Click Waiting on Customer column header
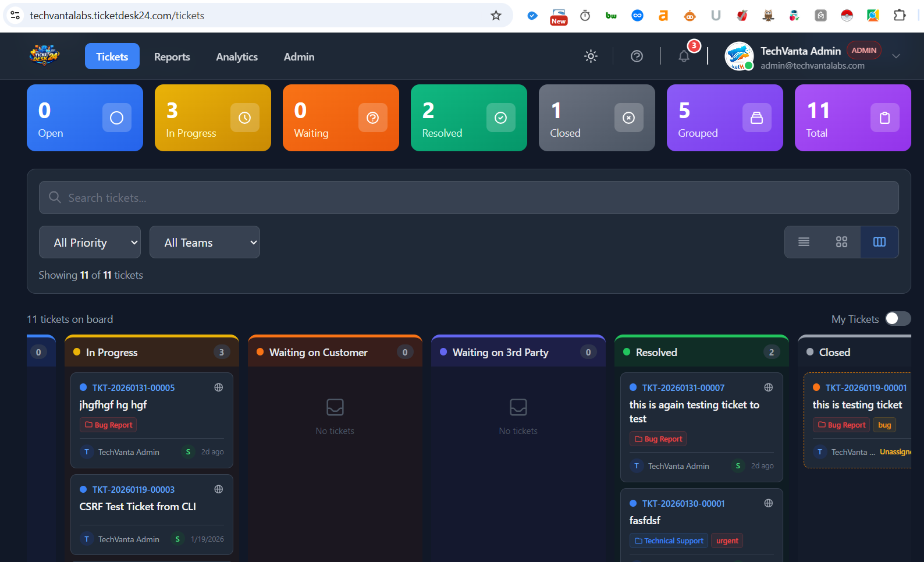924x562 pixels. tap(335, 352)
